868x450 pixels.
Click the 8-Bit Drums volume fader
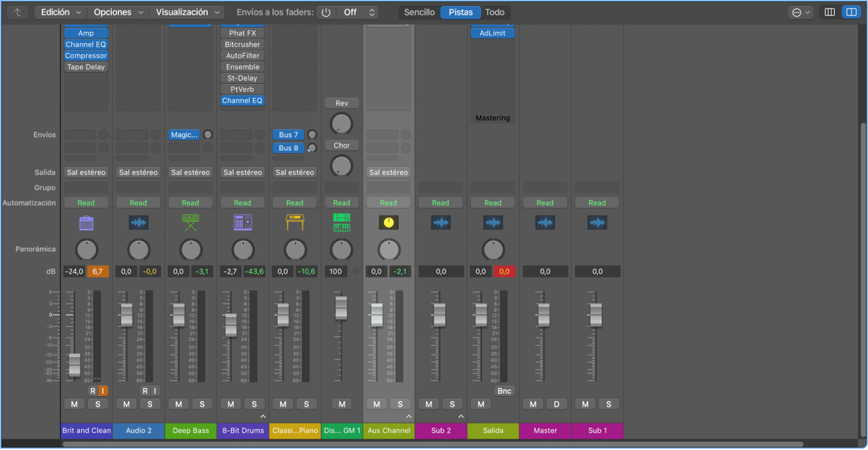click(230, 324)
